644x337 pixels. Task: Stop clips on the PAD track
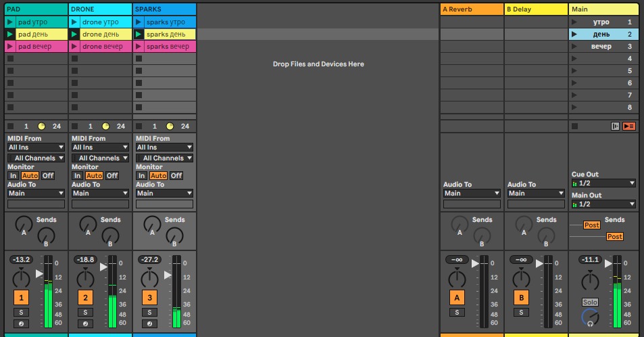point(11,127)
